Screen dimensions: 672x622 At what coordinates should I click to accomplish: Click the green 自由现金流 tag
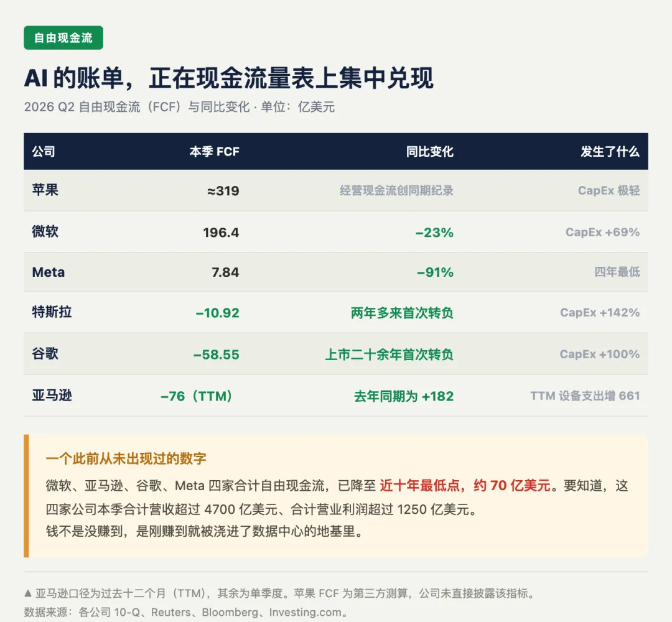click(63, 38)
